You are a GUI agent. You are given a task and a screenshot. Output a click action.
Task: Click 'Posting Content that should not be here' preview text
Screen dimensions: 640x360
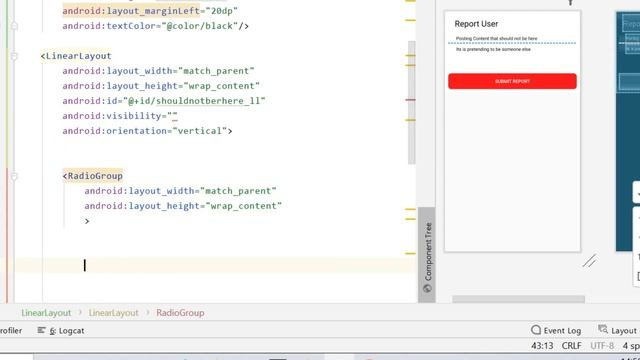click(496, 38)
